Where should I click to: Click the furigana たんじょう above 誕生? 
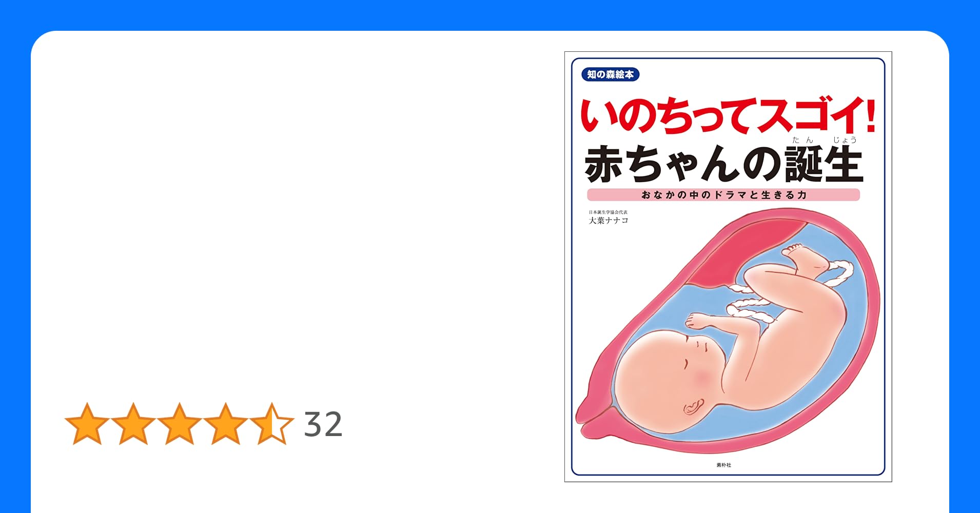click(x=824, y=140)
